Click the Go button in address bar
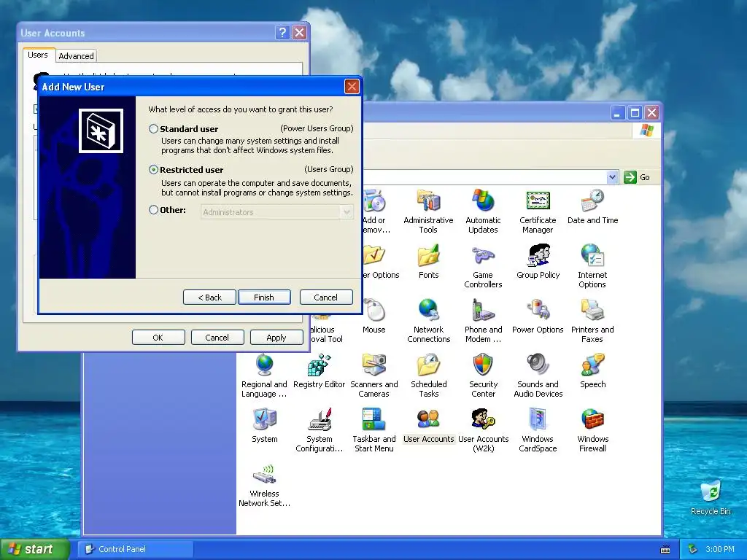 pyautogui.click(x=637, y=177)
